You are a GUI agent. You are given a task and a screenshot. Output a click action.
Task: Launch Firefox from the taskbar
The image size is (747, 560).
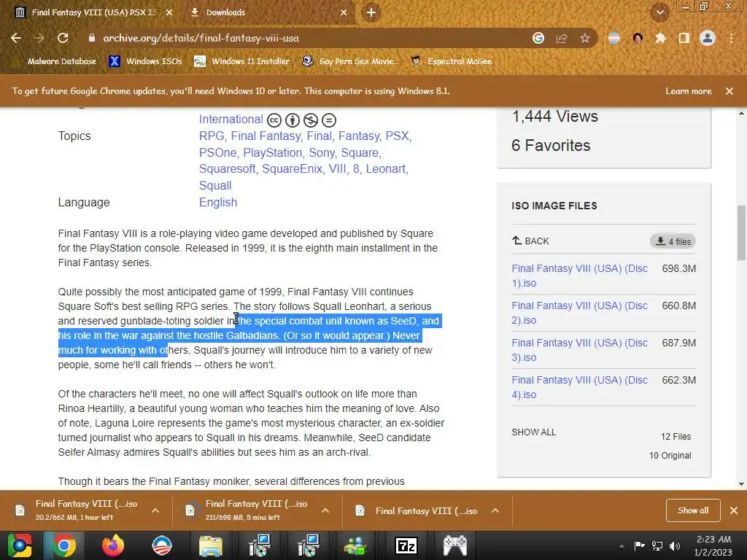coord(113,545)
